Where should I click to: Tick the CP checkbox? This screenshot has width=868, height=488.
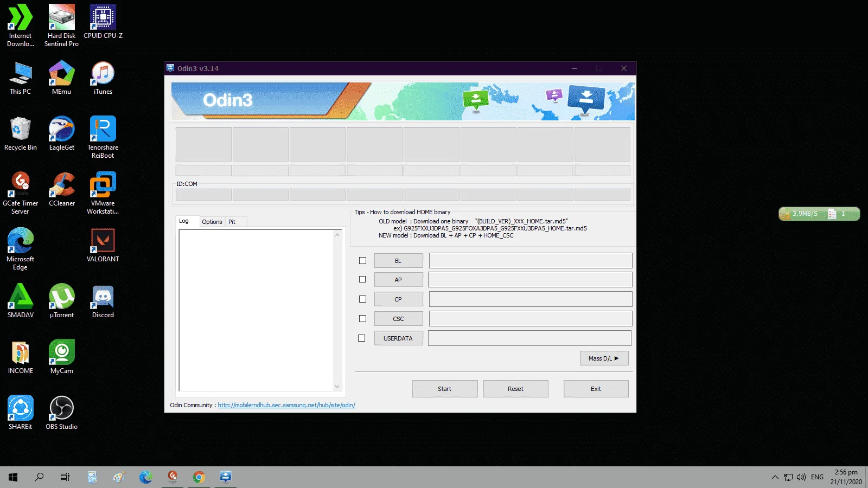click(x=363, y=299)
